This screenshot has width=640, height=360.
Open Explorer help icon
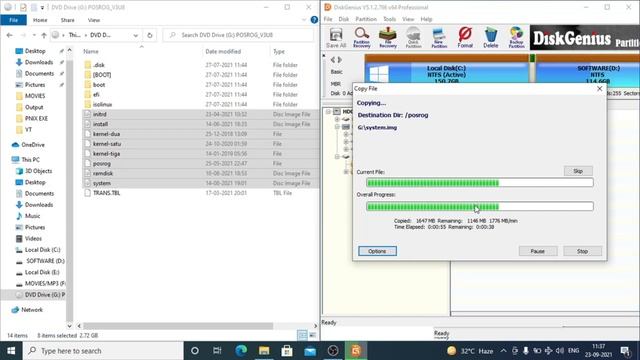click(x=314, y=20)
